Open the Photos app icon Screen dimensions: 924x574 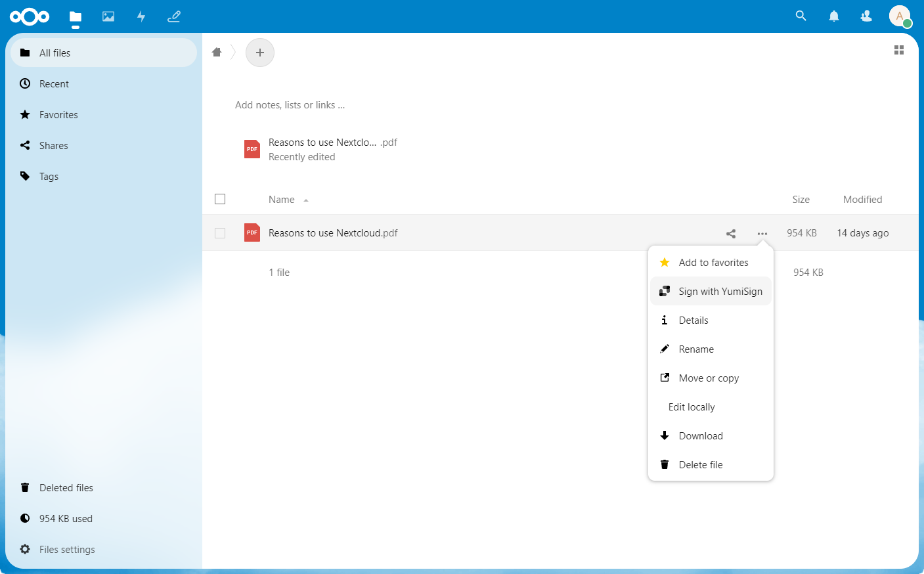click(108, 16)
